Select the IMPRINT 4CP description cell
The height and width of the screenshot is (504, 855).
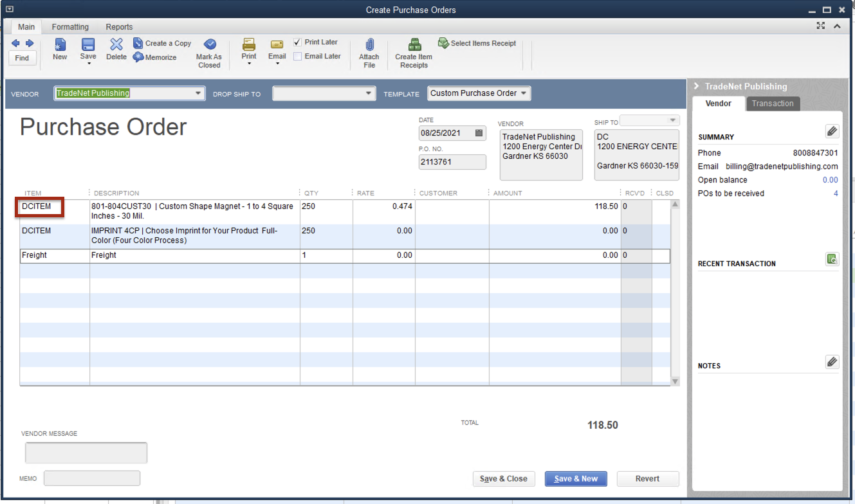[x=195, y=236]
